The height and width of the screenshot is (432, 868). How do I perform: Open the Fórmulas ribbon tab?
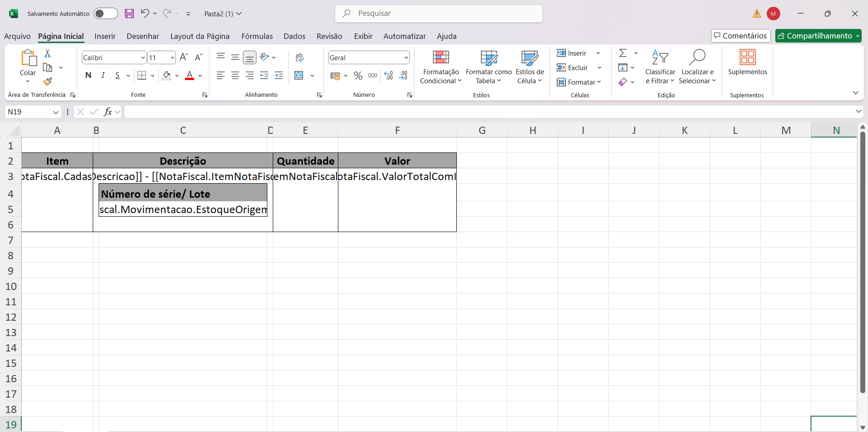(257, 36)
